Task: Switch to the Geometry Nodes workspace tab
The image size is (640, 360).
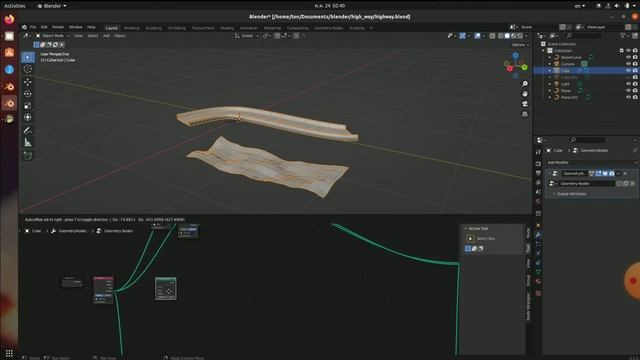Action: (329, 28)
